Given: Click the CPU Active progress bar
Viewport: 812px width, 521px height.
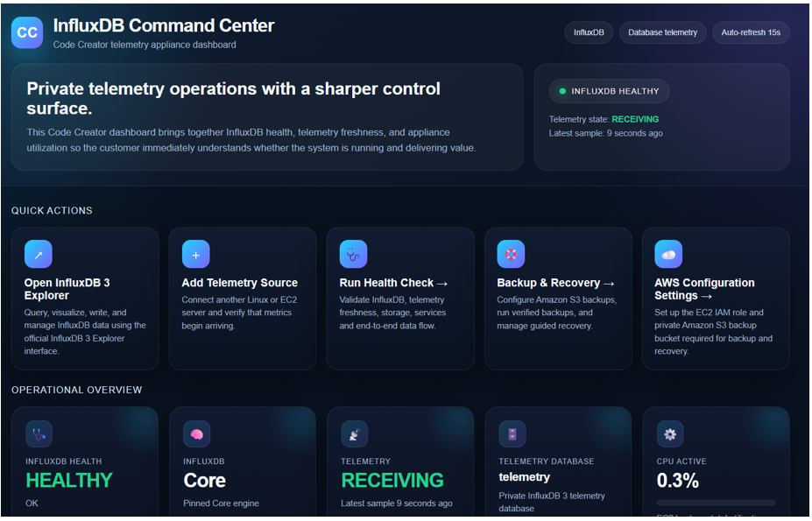Looking at the screenshot, I should click(x=716, y=503).
